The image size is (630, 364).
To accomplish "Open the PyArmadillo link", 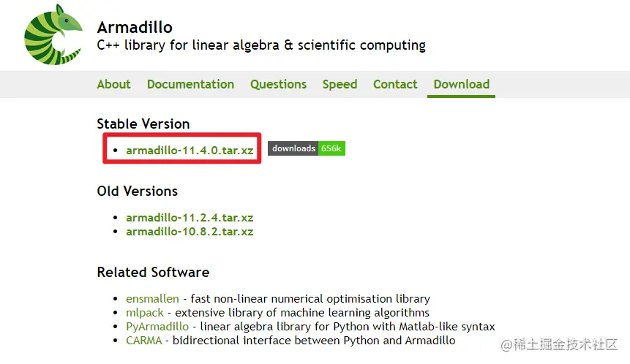I will click(x=157, y=326).
